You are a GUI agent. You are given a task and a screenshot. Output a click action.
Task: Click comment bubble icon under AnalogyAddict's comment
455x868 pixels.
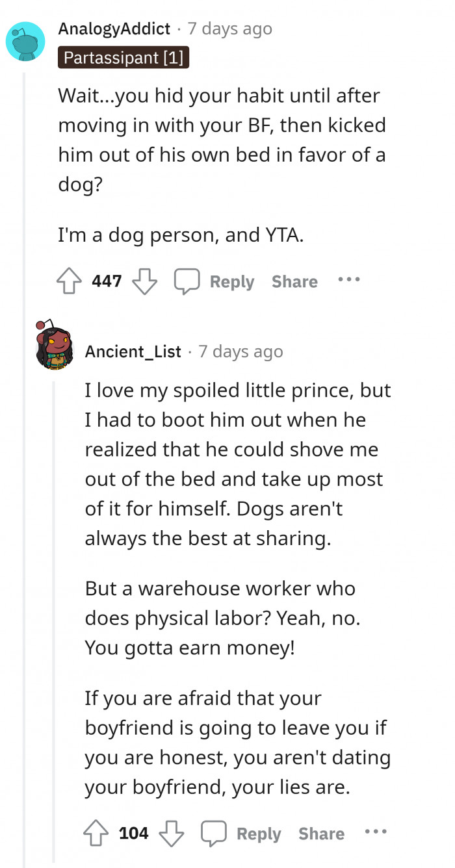point(186,281)
